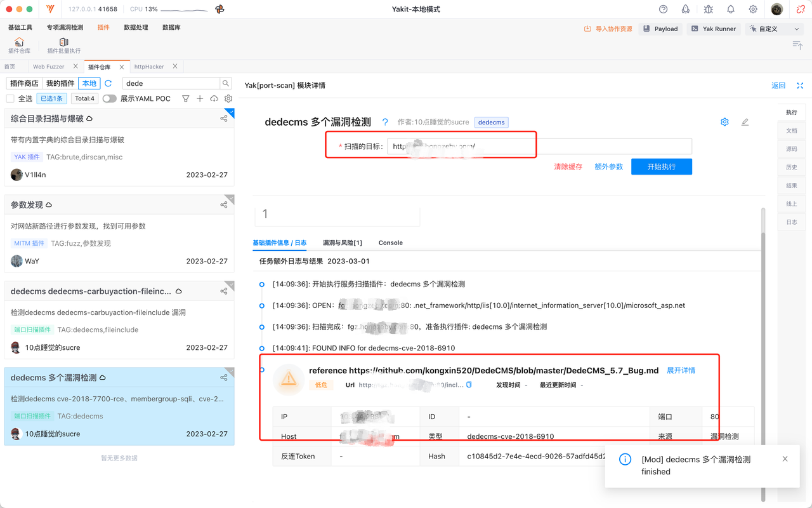This screenshot has height=508, width=812.
Task: Open 插件仓库 toolbar icon
Action: point(19,46)
